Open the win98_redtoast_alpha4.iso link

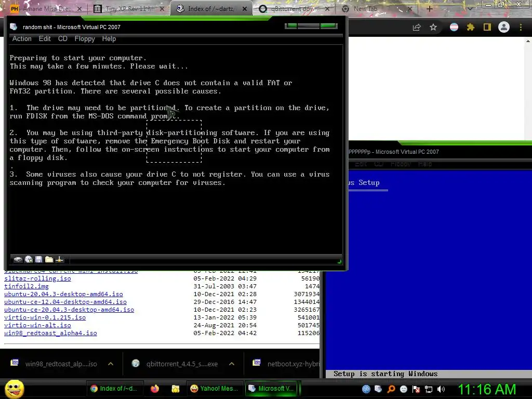[x=50, y=333]
